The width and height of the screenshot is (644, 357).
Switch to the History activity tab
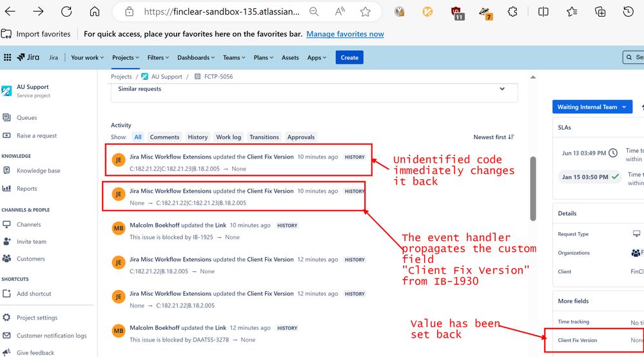click(x=197, y=137)
